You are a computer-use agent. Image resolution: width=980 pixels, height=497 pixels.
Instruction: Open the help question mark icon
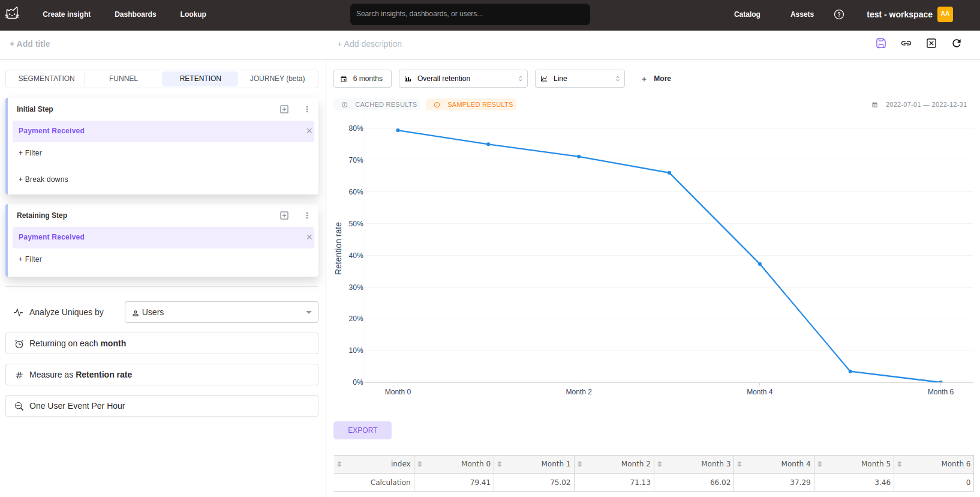point(838,14)
